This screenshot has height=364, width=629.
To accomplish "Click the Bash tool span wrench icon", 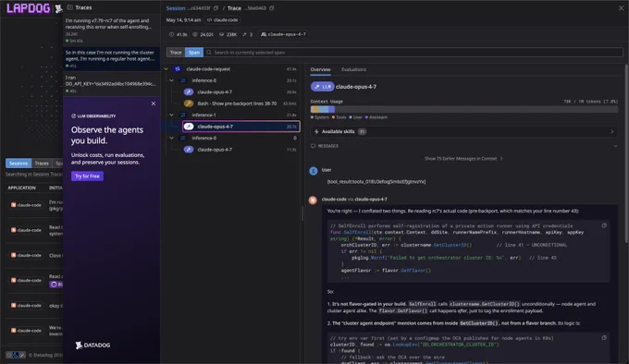I will (189, 103).
